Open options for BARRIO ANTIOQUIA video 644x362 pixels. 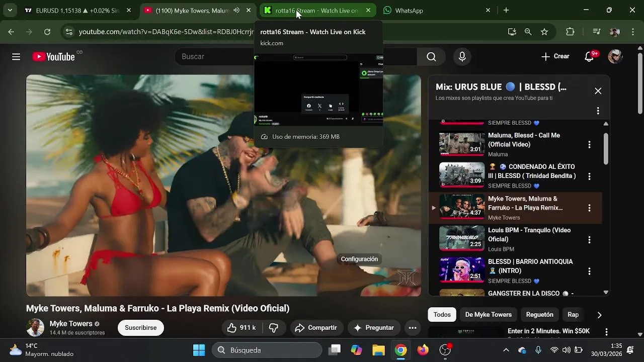click(589, 271)
